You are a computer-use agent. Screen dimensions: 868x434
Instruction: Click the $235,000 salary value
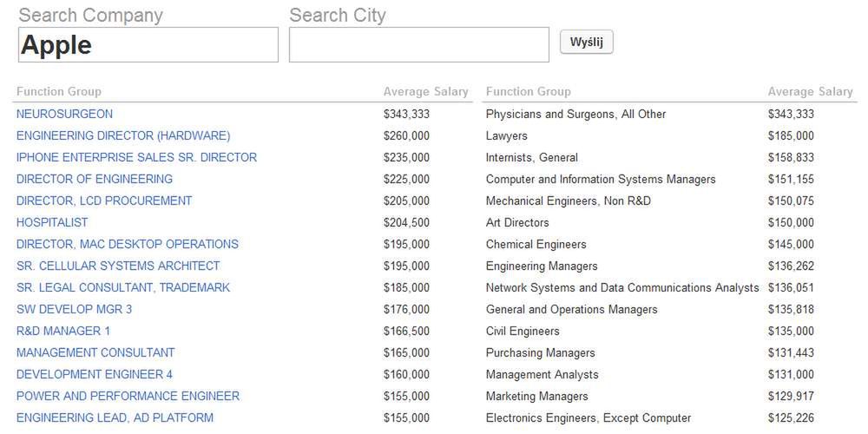(406, 157)
